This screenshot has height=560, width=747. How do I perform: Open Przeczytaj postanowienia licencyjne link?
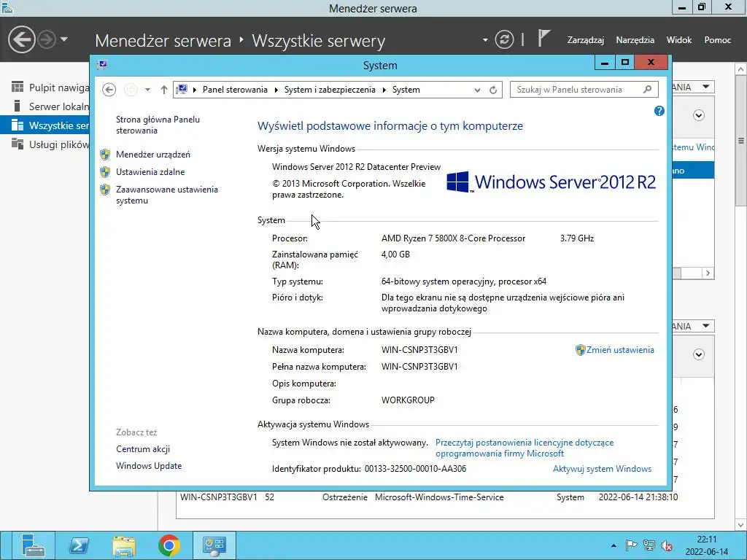click(525, 448)
